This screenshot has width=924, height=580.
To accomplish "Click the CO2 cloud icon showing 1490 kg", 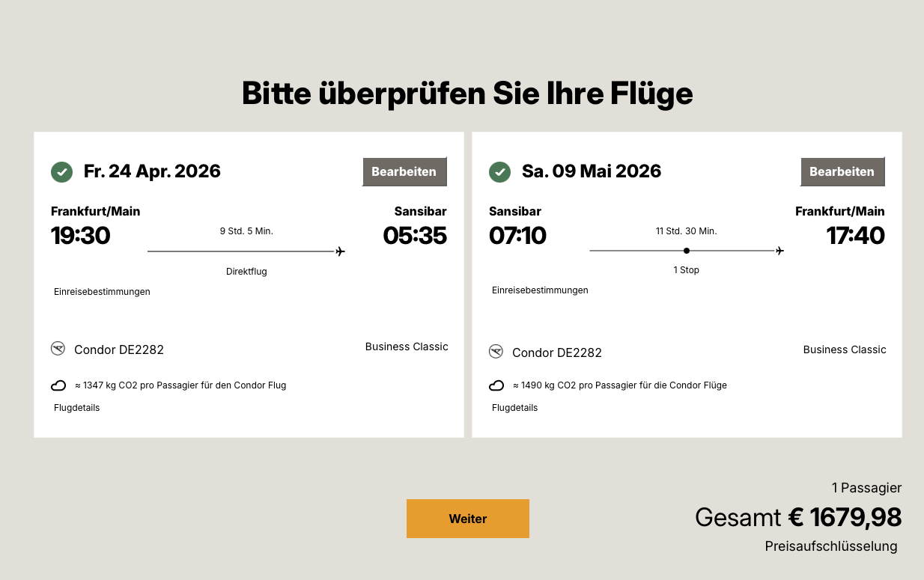I will point(496,386).
